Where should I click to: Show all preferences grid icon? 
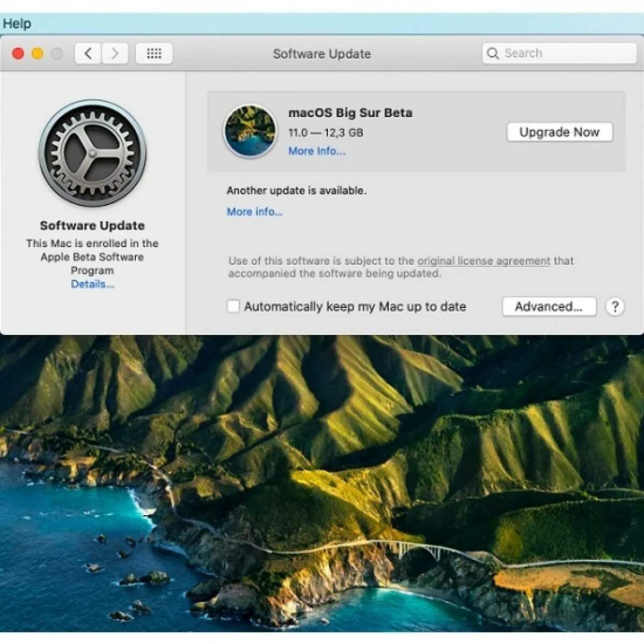[154, 54]
